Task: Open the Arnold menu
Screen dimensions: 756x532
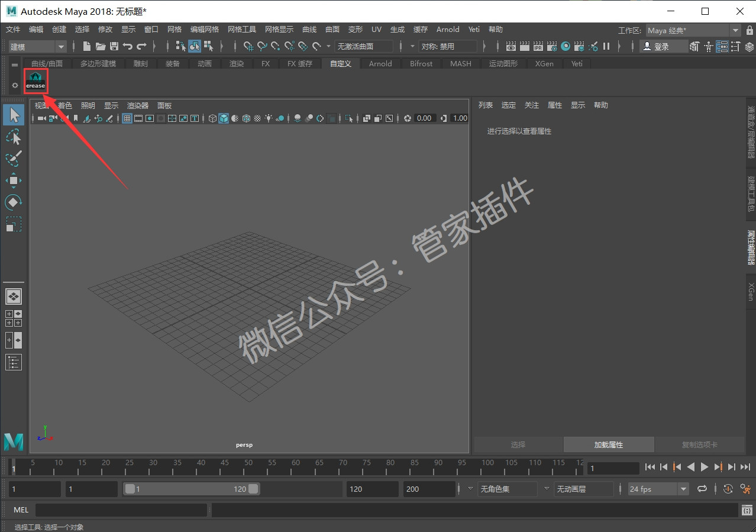Action: click(448, 30)
